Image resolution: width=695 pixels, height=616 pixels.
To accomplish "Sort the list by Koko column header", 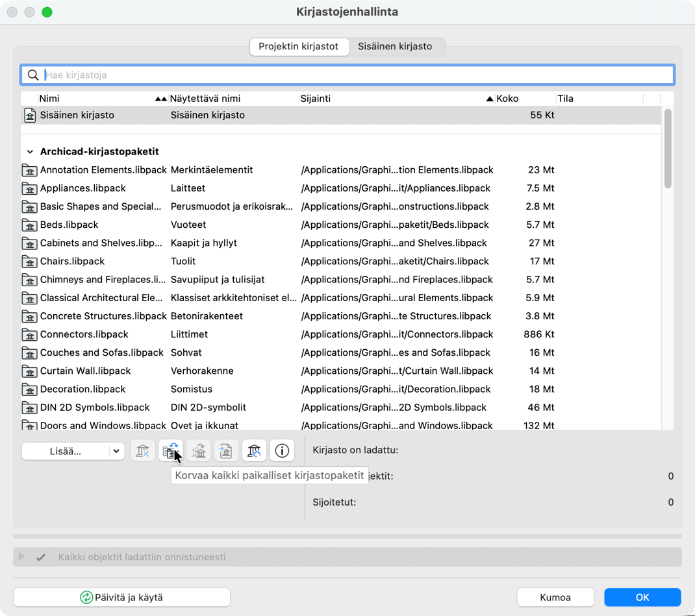I will tap(507, 99).
